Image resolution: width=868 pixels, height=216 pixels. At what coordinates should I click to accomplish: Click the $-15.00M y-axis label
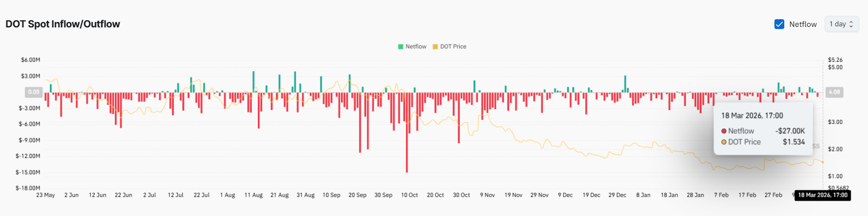point(28,172)
